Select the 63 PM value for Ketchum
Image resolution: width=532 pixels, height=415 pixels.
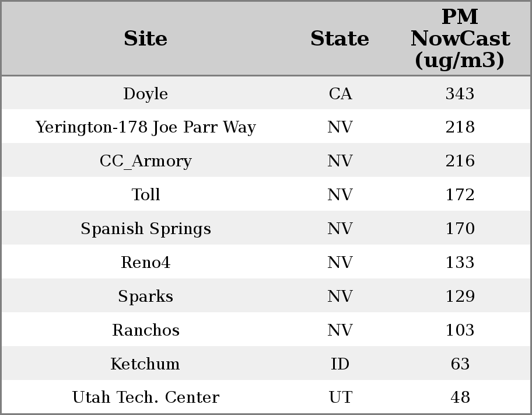(x=460, y=364)
